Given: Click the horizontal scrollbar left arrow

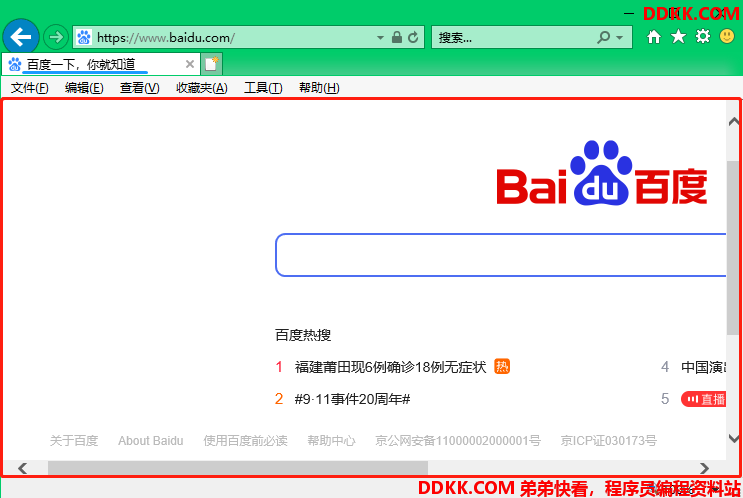Looking at the screenshot, I should [x=22, y=468].
